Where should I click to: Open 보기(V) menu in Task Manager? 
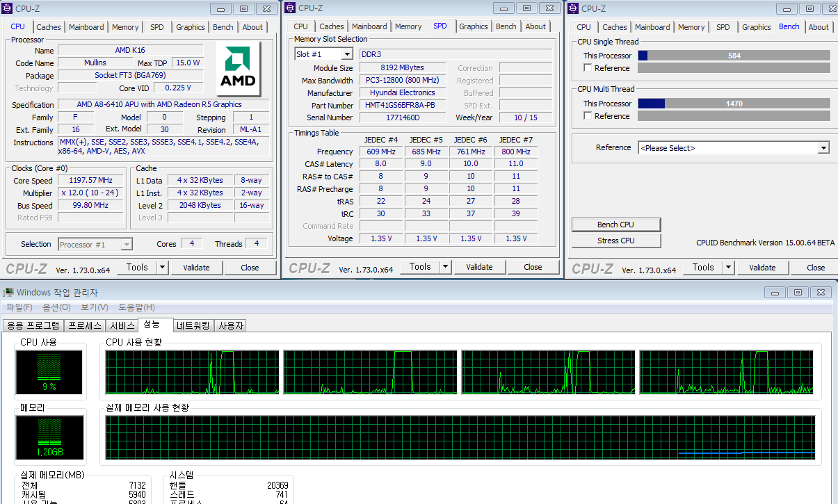pos(94,307)
